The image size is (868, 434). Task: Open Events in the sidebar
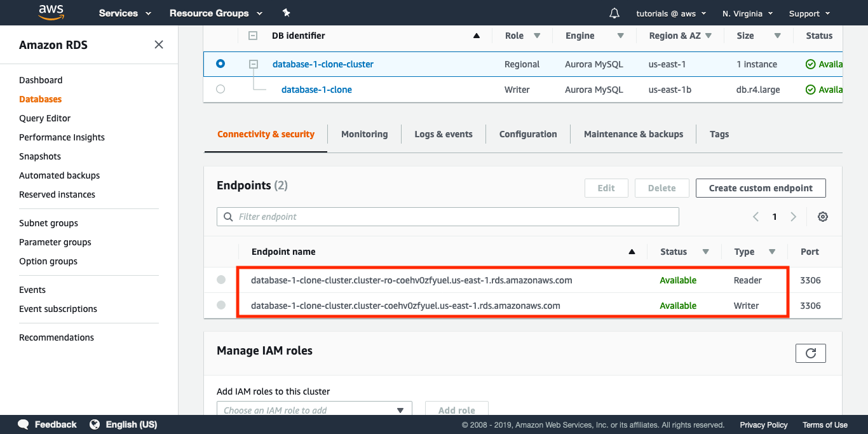pyautogui.click(x=32, y=290)
